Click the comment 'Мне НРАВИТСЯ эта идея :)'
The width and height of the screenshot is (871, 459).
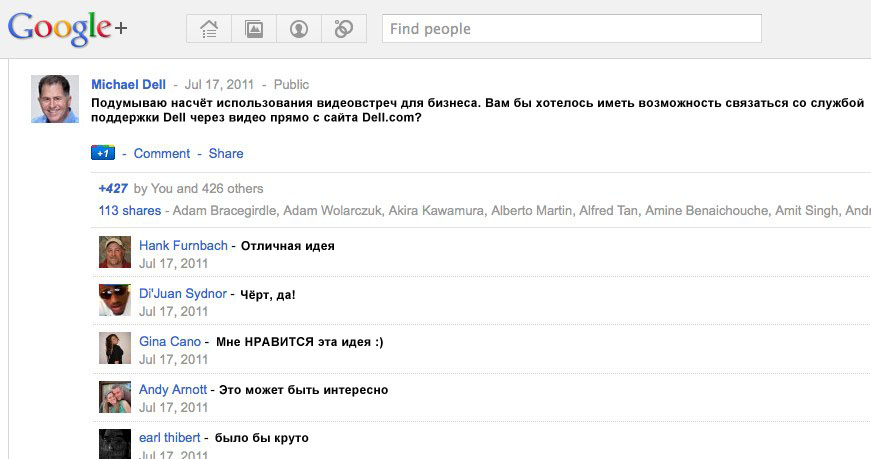(300, 342)
